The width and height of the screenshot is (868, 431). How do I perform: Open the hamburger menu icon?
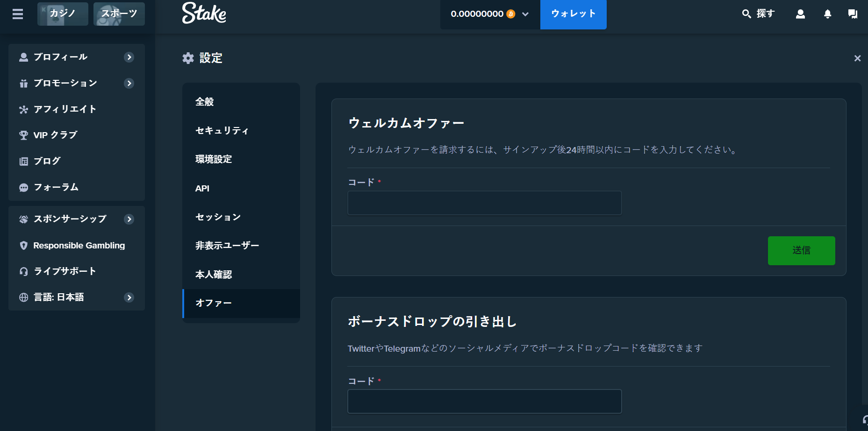tap(18, 14)
